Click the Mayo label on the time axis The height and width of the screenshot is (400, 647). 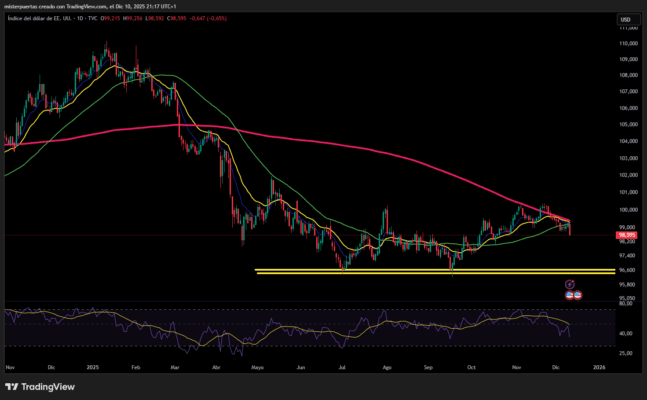[x=258, y=367]
